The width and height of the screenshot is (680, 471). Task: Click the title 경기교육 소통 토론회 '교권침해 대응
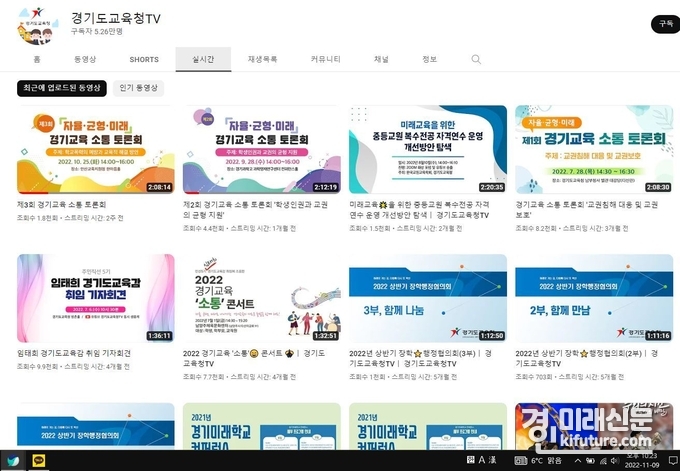tap(587, 210)
